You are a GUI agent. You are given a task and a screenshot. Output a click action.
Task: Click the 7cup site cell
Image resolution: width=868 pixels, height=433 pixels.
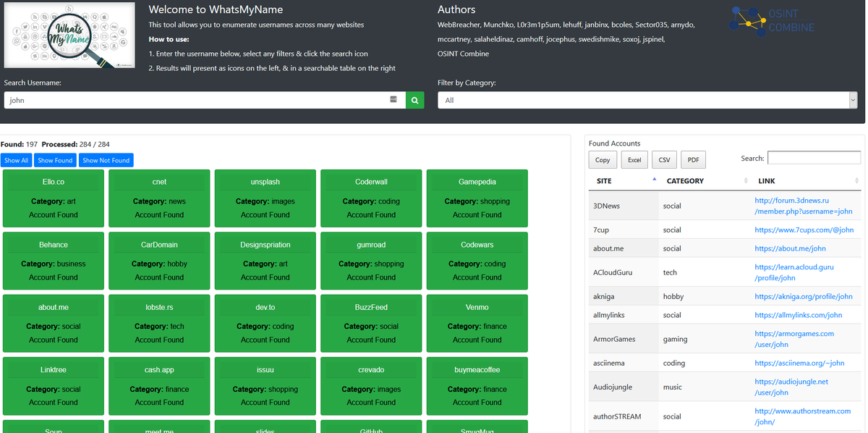tap(624, 230)
